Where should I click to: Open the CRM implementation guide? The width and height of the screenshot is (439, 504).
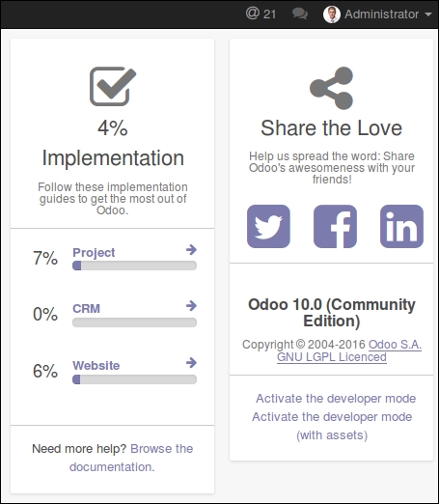[86, 309]
